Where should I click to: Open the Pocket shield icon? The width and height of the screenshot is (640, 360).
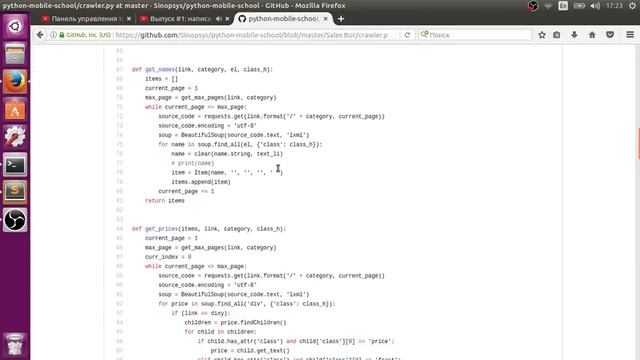click(x=610, y=35)
